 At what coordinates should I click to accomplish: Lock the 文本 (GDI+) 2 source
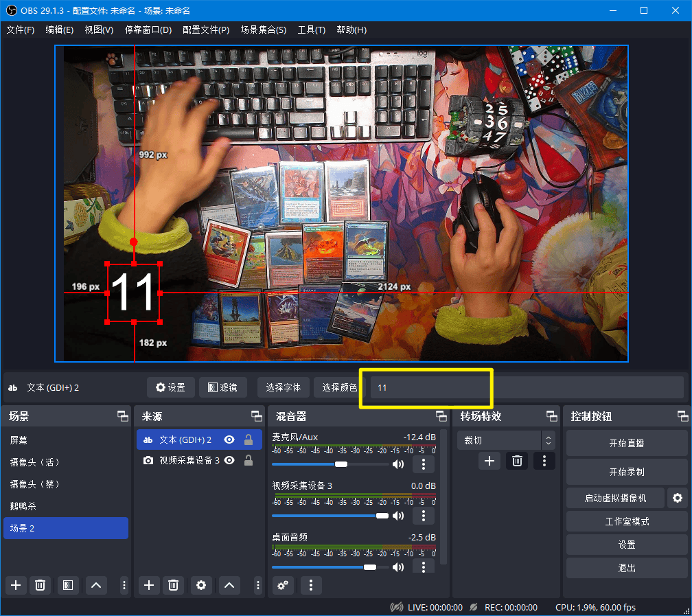249,440
